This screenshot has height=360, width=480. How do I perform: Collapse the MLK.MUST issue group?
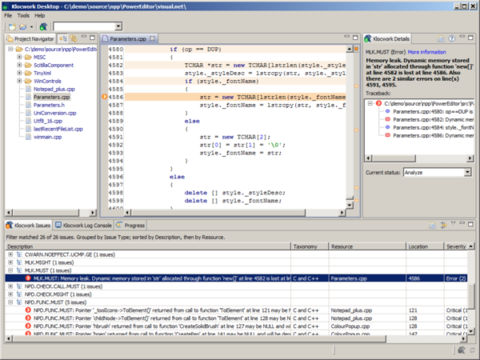[x=10, y=270]
